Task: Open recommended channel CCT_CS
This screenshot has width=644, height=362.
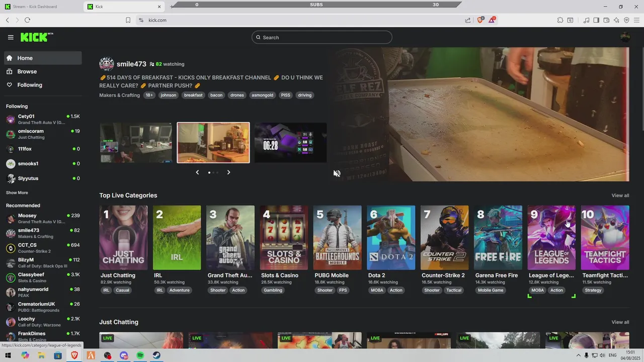Action: pos(43,248)
